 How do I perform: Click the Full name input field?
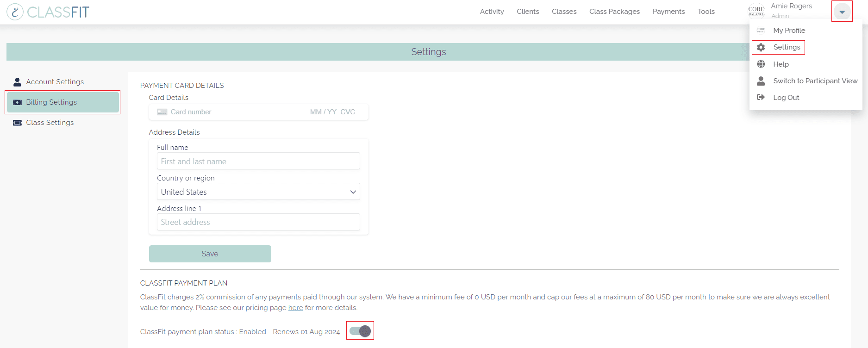click(258, 161)
